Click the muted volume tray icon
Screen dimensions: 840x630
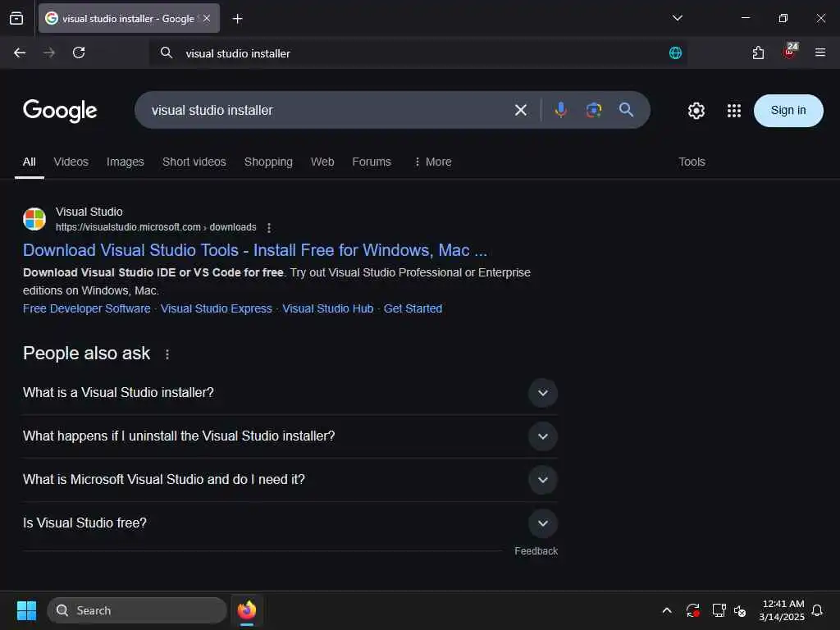pyautogui.click(x=740, y=610)
